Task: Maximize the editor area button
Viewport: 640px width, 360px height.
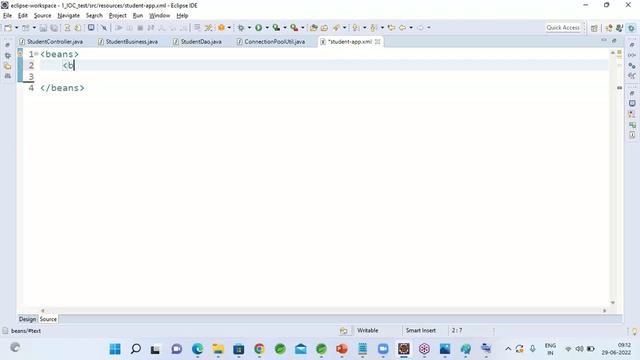Action: click(614, 40)
